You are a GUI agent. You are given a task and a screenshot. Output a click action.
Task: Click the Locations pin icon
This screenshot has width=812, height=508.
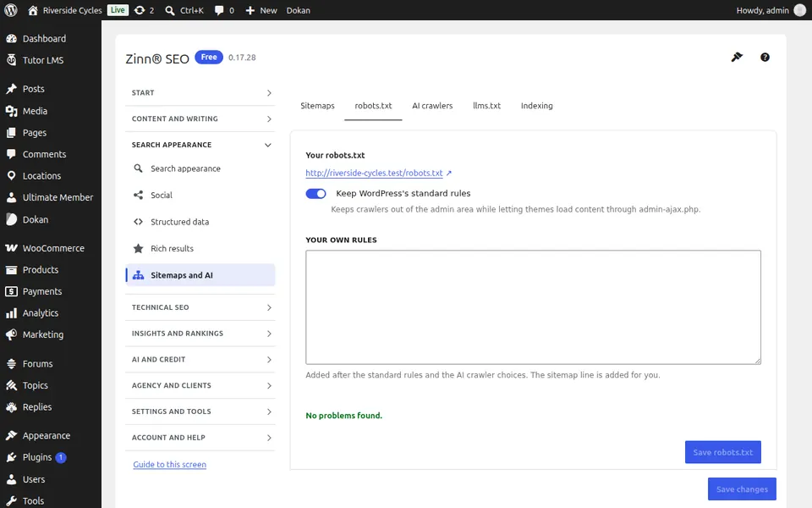coord(11,176)
